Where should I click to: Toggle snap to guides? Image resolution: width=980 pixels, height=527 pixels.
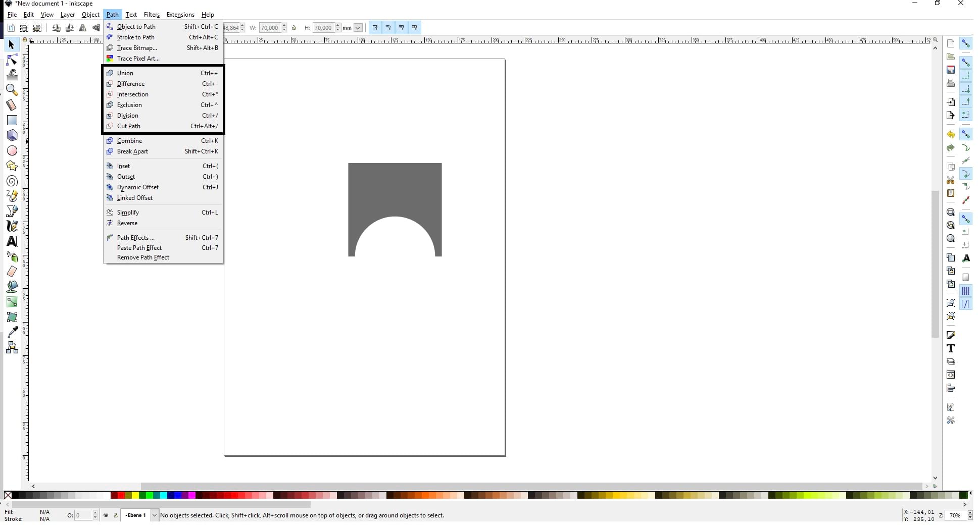(x=965, y=304)
